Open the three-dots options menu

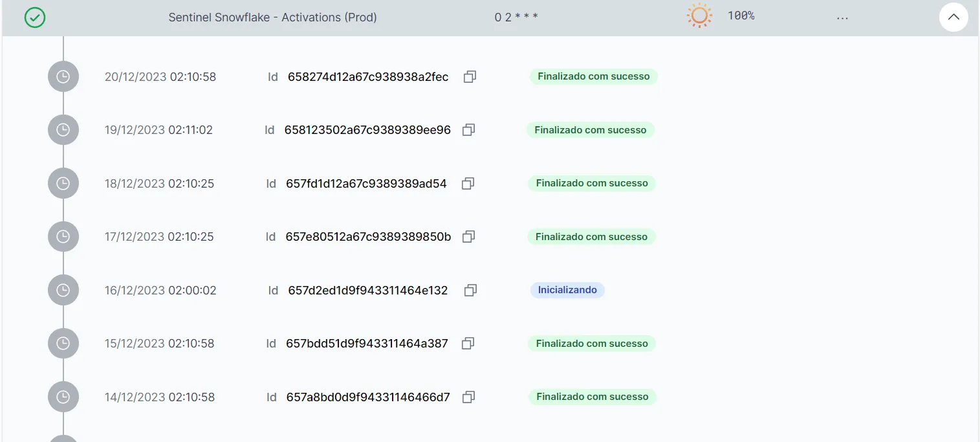(x=842, y=18)
